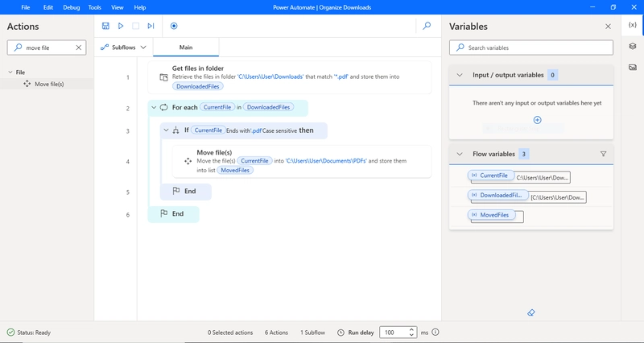The image size is (644, 343).
Task: Open the Subflows dropdown
Action: pyautogui.click(x=124, y=48)
